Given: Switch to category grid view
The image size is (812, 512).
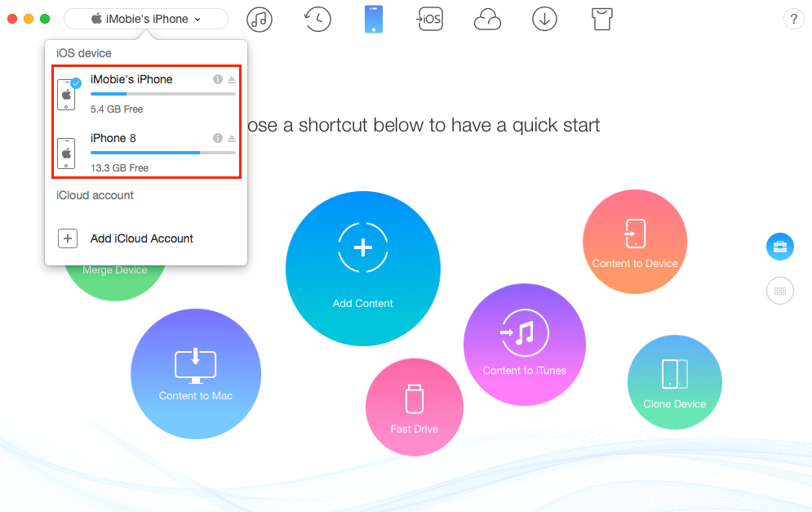Looking at the screenshot, I should [x=780, y=291].
